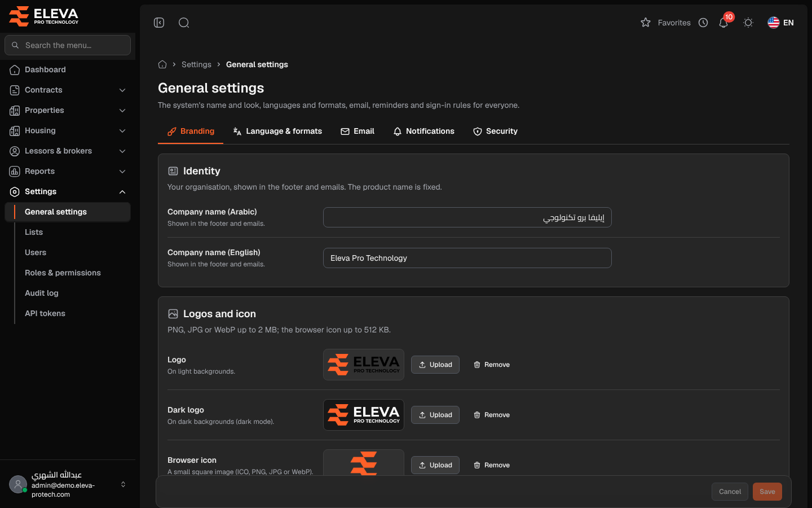The height and width of the screenshot is (508, 812).
Task: Open the search icon in top bar
Action: (184, 23)
